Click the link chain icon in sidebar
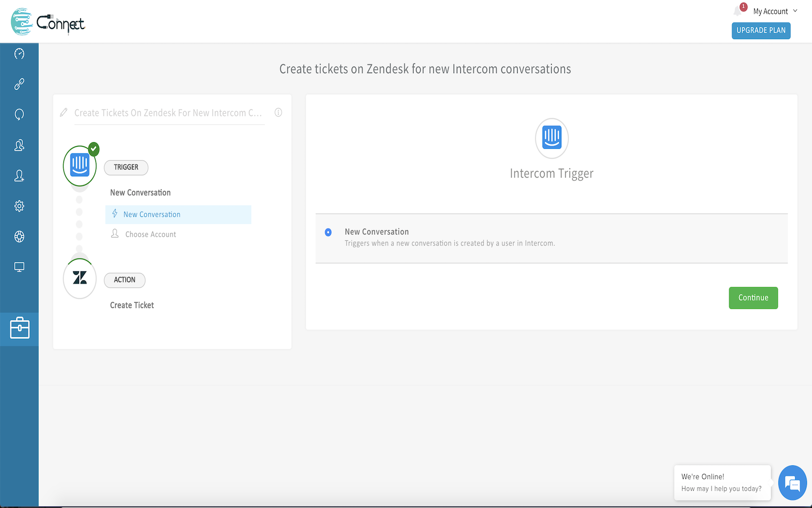The width and height of the screenshot is (812, 508). 19,84
